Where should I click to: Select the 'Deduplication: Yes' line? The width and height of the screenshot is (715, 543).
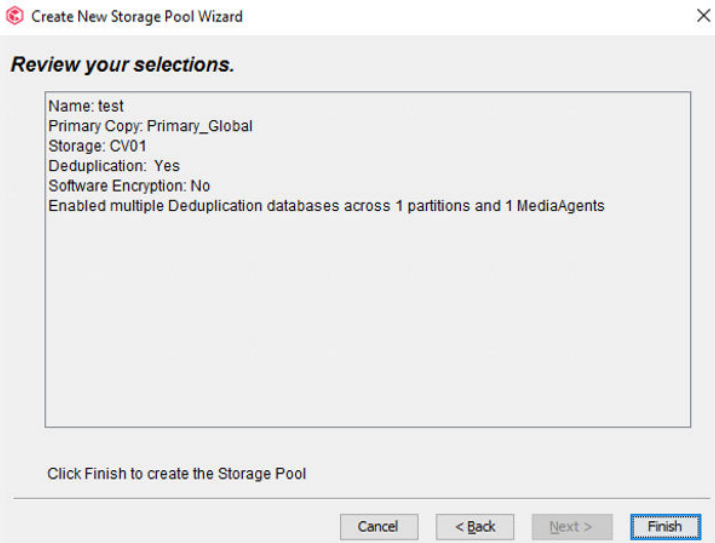tap(114, 166)
